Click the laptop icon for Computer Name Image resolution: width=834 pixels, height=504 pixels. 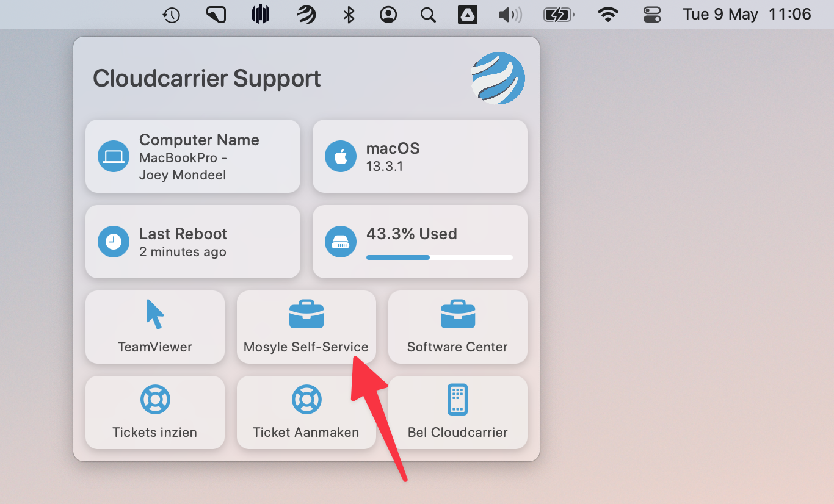point(114,156)
